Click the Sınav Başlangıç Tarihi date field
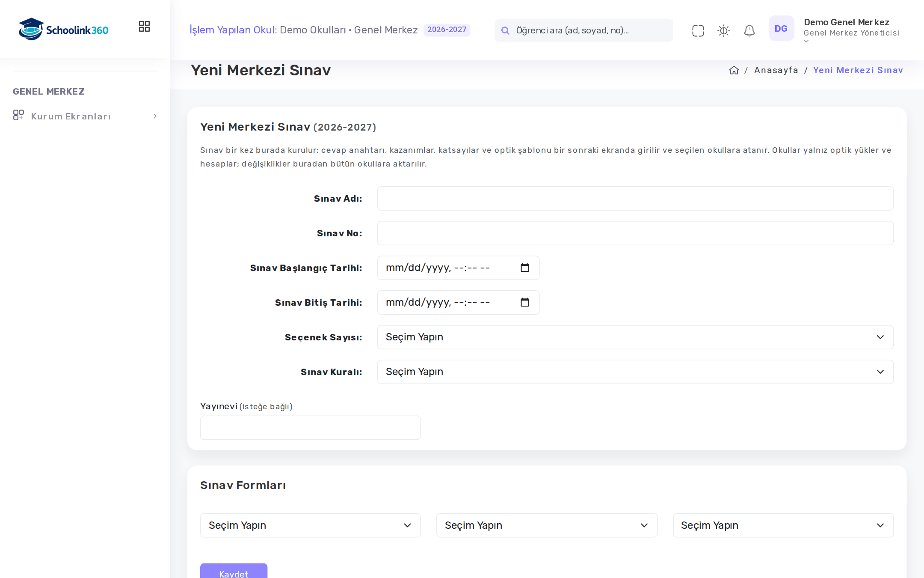924x578 pixels. [458, 268]
